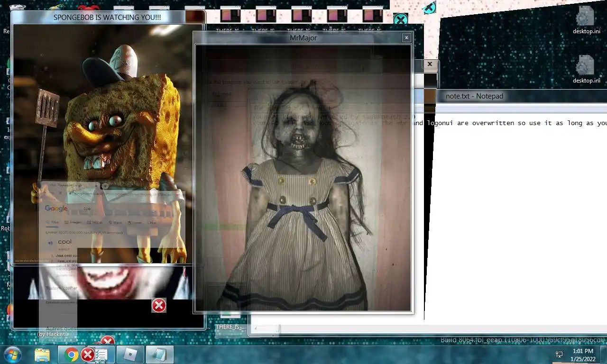Click the "MrMajor" window title text

(303, 38)
